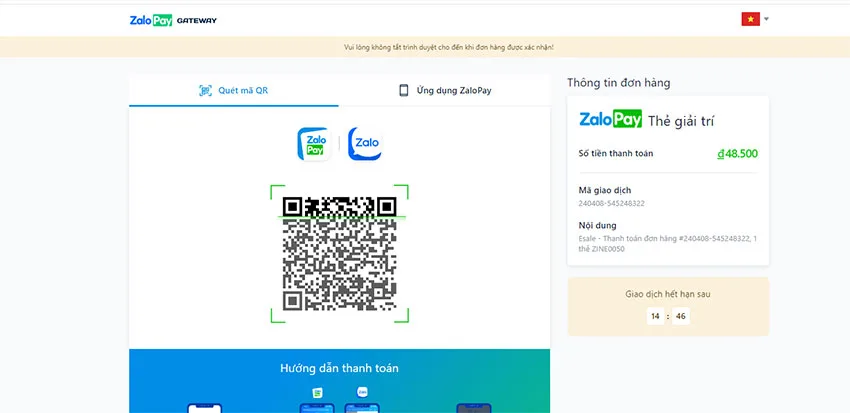The image size is (850, 413).
Task: Click small green ZaloPay icon in guide
Action: [317, 392]
